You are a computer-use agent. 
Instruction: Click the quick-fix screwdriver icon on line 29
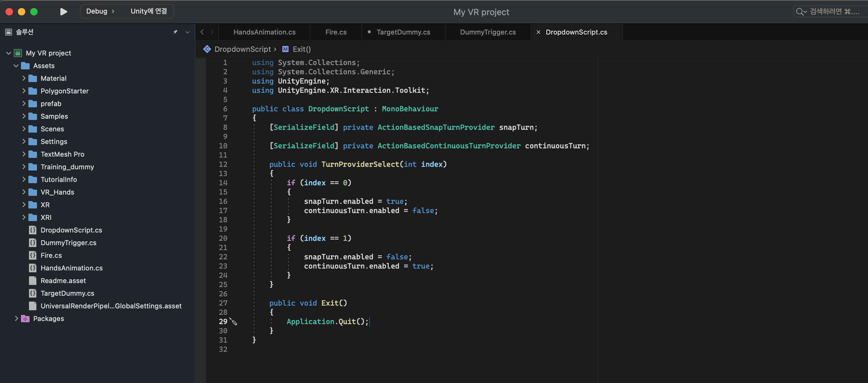coord(233,322)
